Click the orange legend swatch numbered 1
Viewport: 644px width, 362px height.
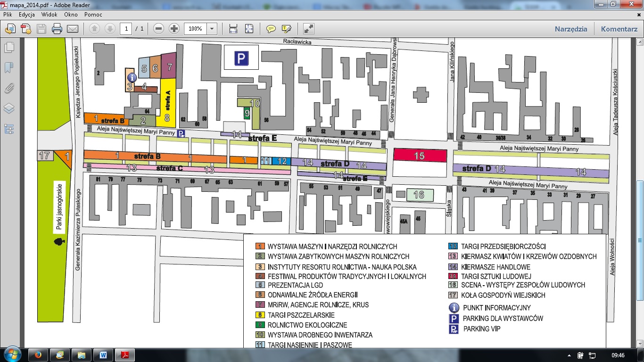(260, 247)
